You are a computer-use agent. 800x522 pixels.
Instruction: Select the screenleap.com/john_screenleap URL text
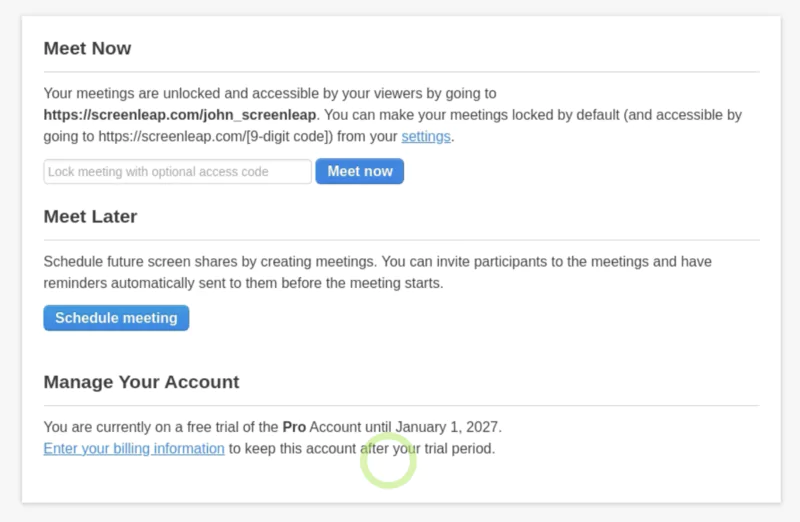[180, 115]
